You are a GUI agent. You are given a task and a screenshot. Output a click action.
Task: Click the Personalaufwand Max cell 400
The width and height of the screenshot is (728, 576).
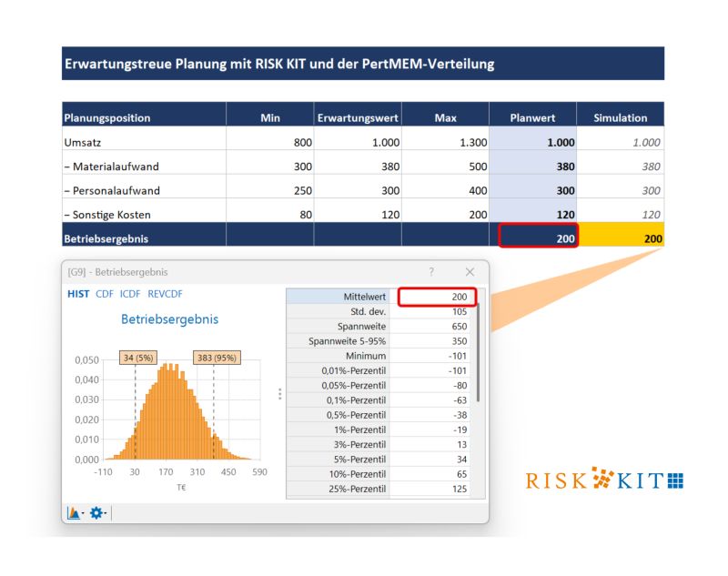pyautogui.click(x=445, y=187)
